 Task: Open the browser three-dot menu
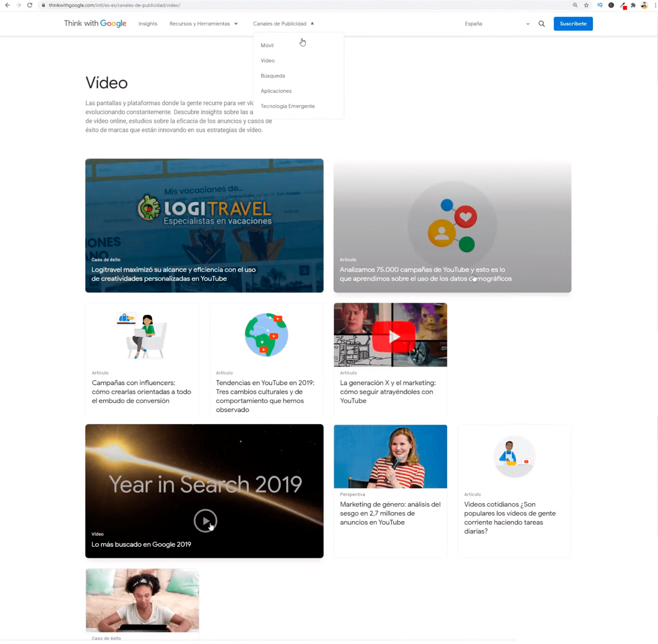[655, 5]
